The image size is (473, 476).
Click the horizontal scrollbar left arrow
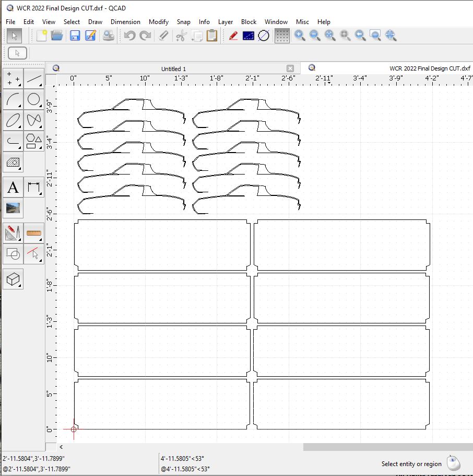61,447
